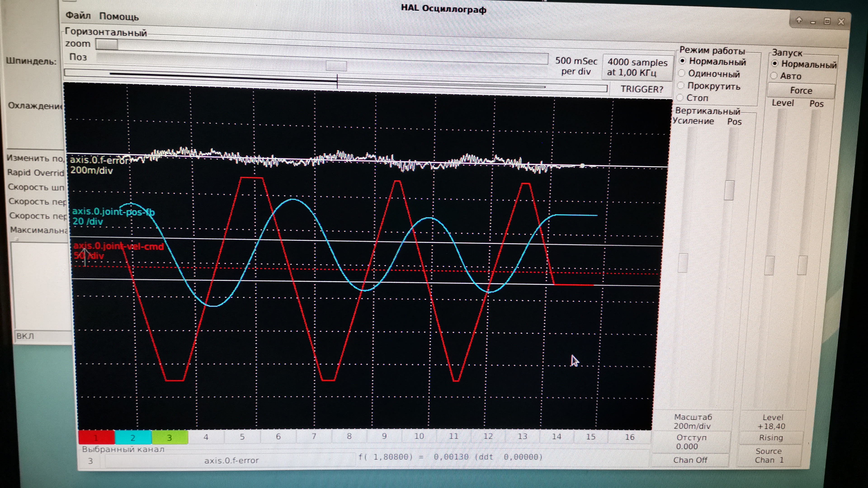The height and width of the screenshot is (488, 868).
Task: Click channel 4 button
Action: pos(206,437)
